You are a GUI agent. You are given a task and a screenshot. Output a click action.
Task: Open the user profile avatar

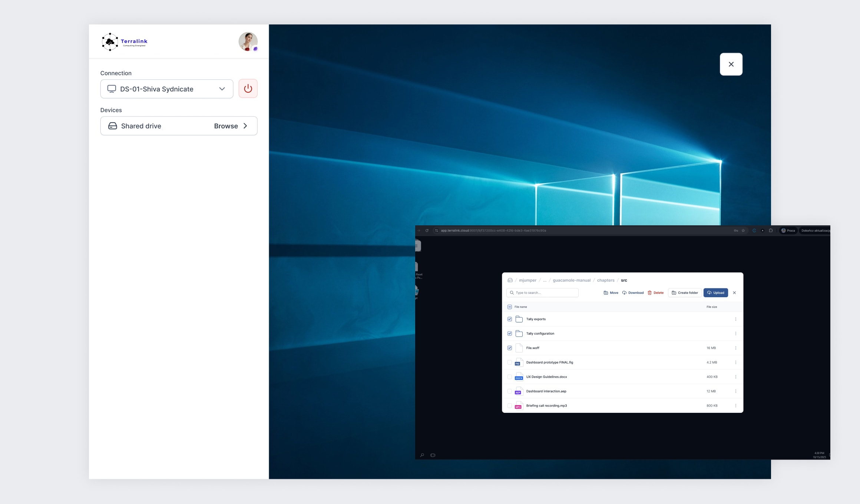(248, 42)
